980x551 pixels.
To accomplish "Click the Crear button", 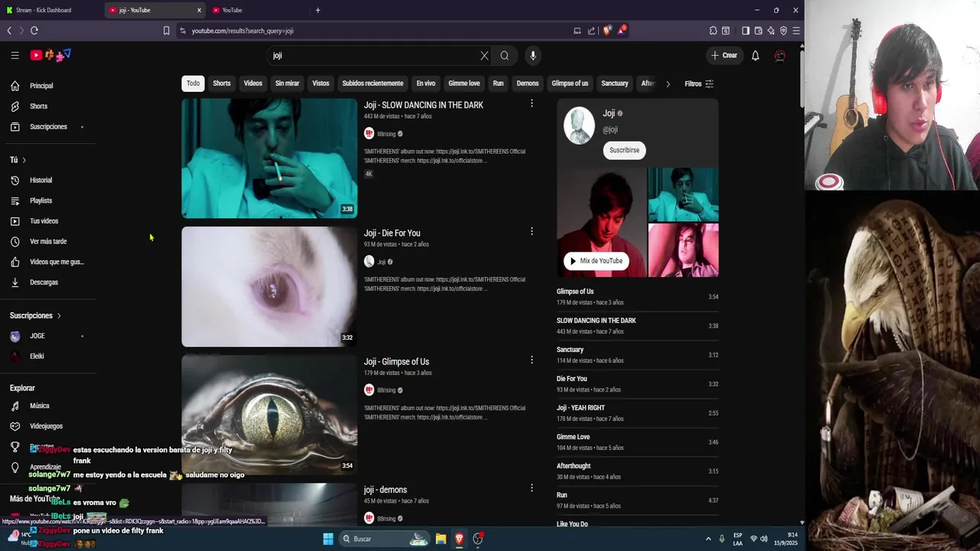I will 724,55.
